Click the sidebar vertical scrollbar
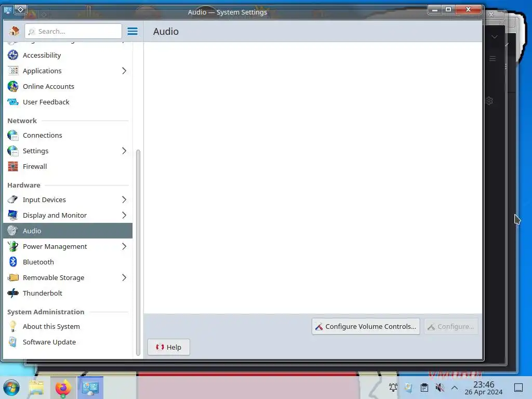The height and width of the screenshot is (399, 532). 138,252
